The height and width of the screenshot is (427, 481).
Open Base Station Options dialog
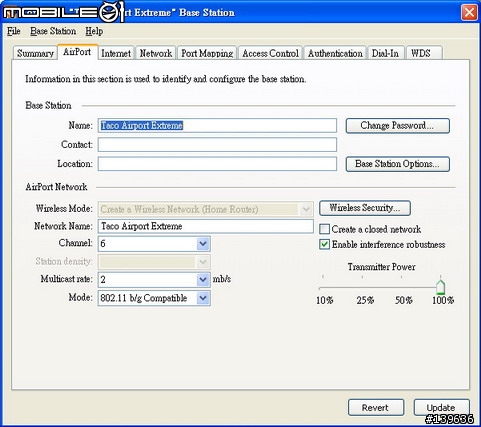pos(398,164)
